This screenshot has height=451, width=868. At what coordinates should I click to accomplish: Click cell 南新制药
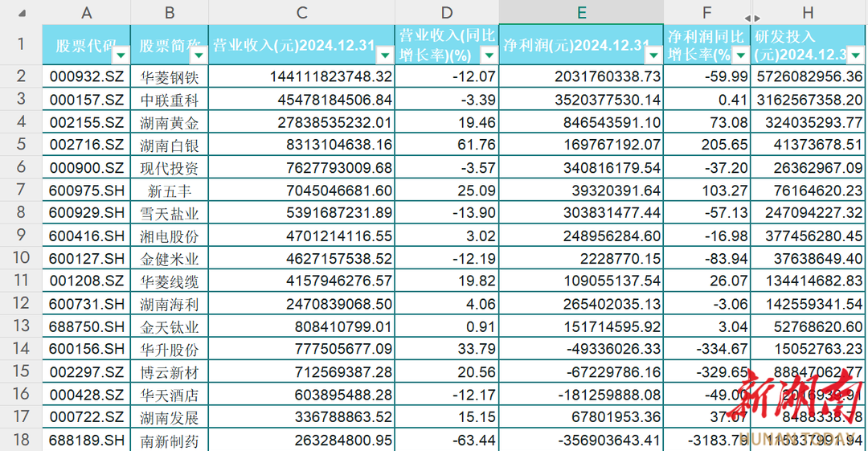[x=170, y=440]
